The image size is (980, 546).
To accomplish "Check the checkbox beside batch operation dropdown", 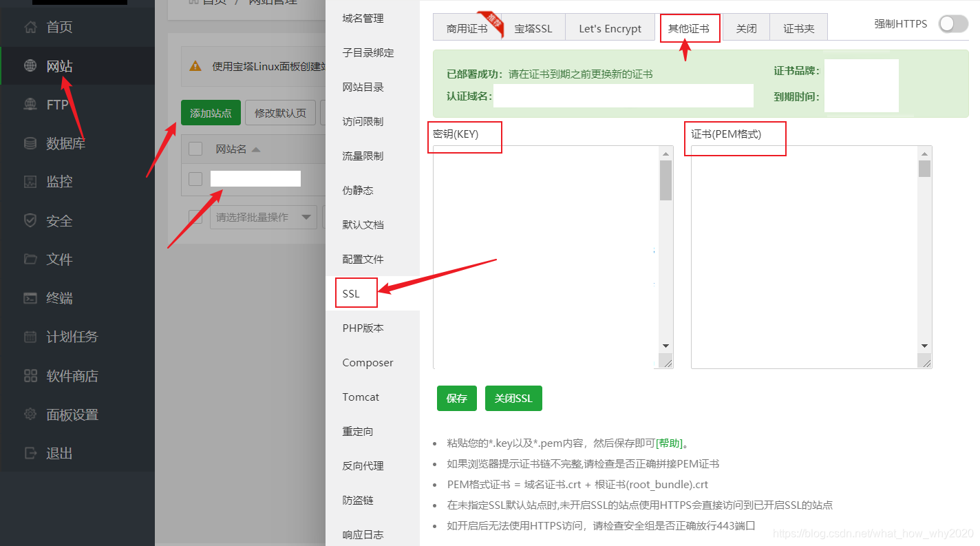I will [195, 217].
